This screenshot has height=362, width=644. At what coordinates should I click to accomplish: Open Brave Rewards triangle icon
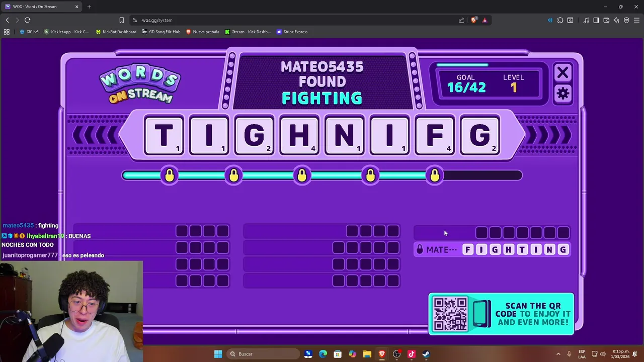[x=485, y=20]
